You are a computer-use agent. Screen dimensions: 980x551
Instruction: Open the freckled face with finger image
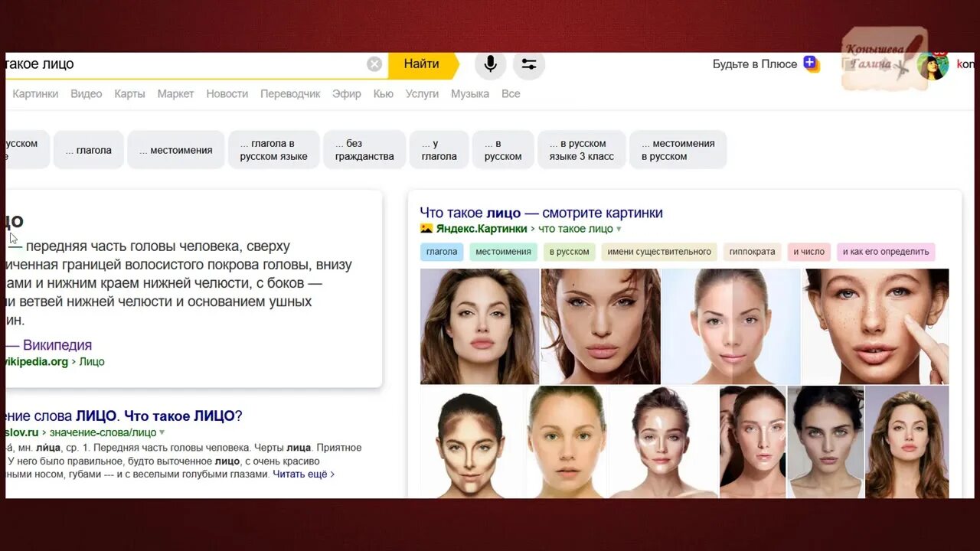[x=876, y=326]
